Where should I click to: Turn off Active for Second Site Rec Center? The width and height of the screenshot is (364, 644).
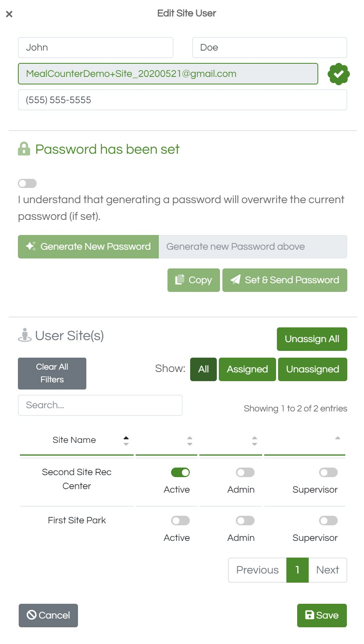(180, 472)
